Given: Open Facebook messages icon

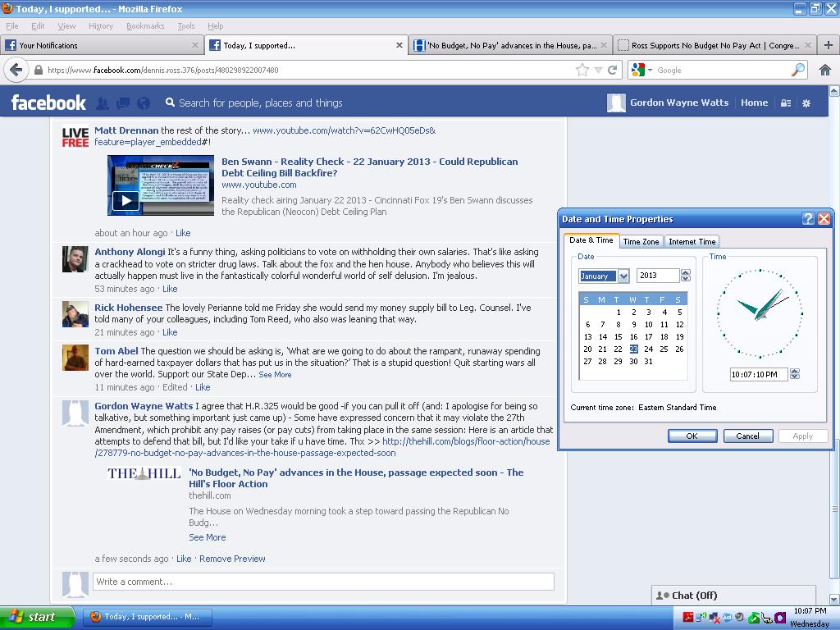Looking at the screenshot, I should point(123,103).
